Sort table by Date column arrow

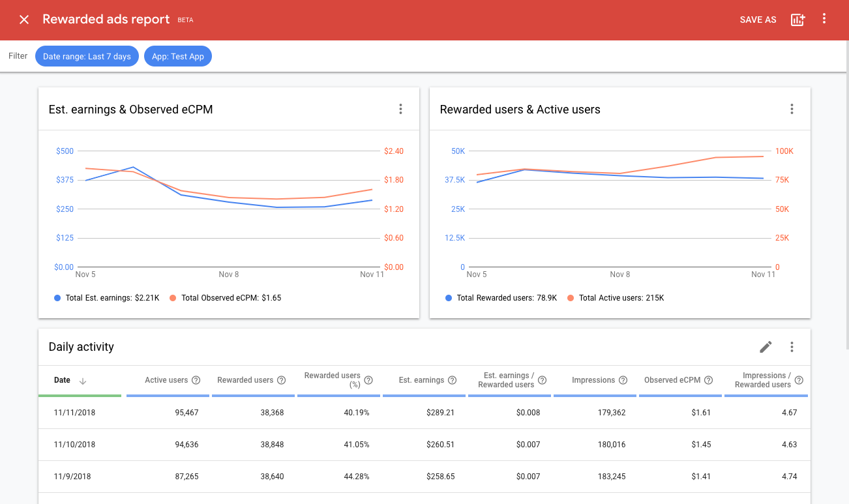83,381
